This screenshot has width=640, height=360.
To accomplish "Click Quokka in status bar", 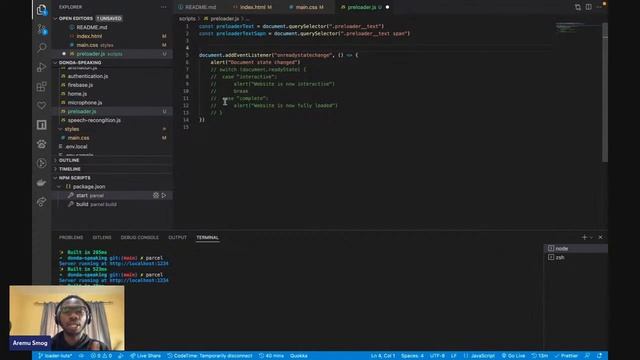I will click(299, 356).
